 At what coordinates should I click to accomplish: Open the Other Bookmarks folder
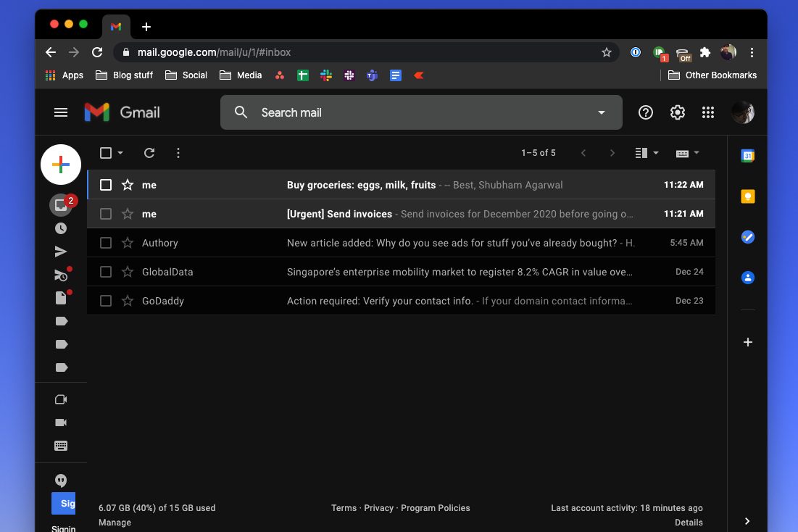coord(712,75)
